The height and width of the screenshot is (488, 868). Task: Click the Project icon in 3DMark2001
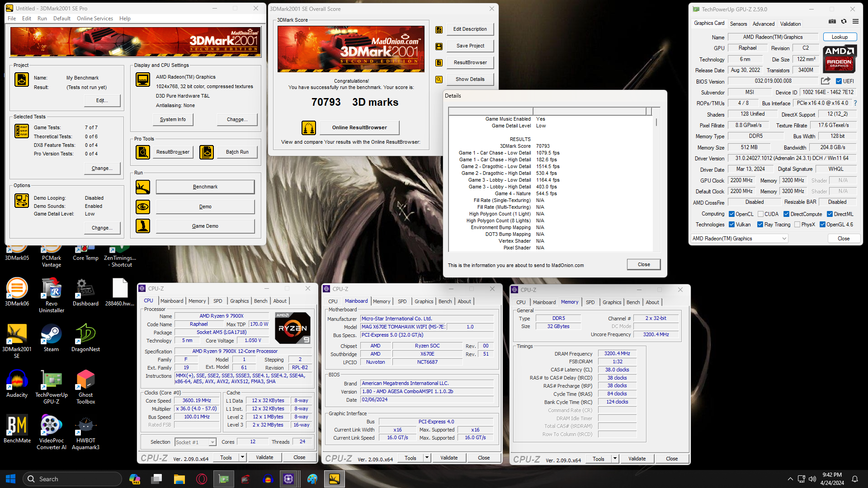[x=22, y=80]
